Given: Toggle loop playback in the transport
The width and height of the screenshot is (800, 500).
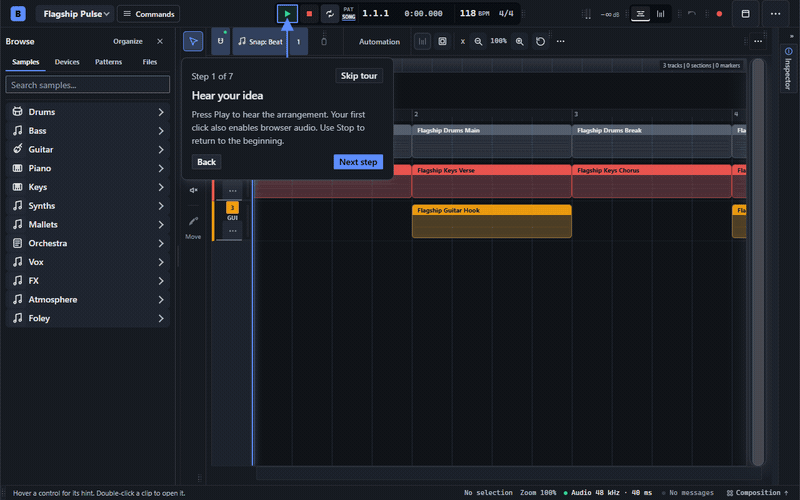Looking at the screenshot, I should [330, 14].
